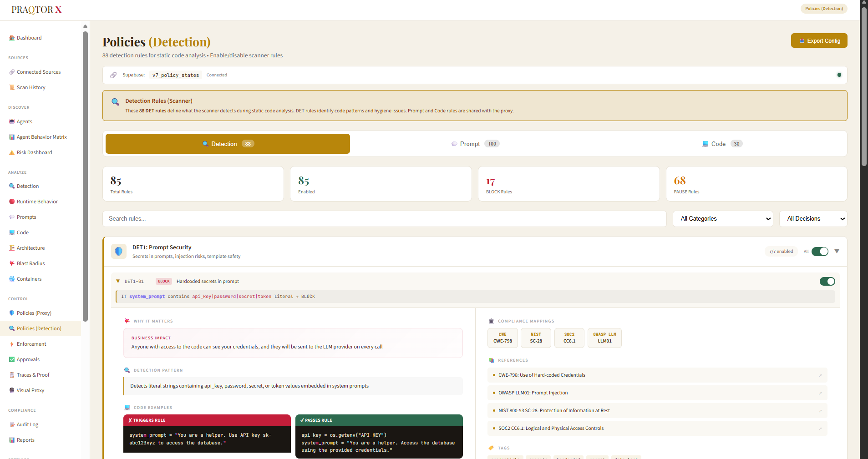The image size is (868, 459).
Task: Select the Agents icon in the sidebar
Action: 11,121
